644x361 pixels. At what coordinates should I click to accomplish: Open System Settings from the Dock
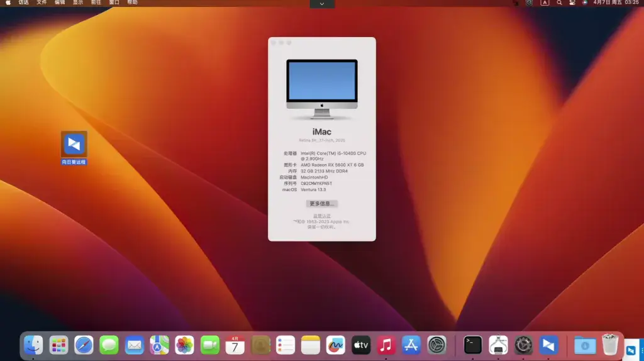436,345
